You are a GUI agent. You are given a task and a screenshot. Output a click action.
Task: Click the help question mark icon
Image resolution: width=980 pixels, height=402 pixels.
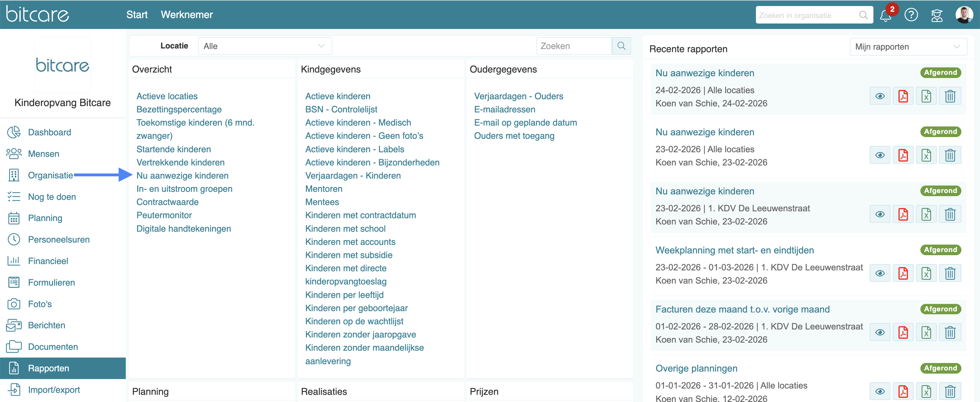tap(911, 15)
